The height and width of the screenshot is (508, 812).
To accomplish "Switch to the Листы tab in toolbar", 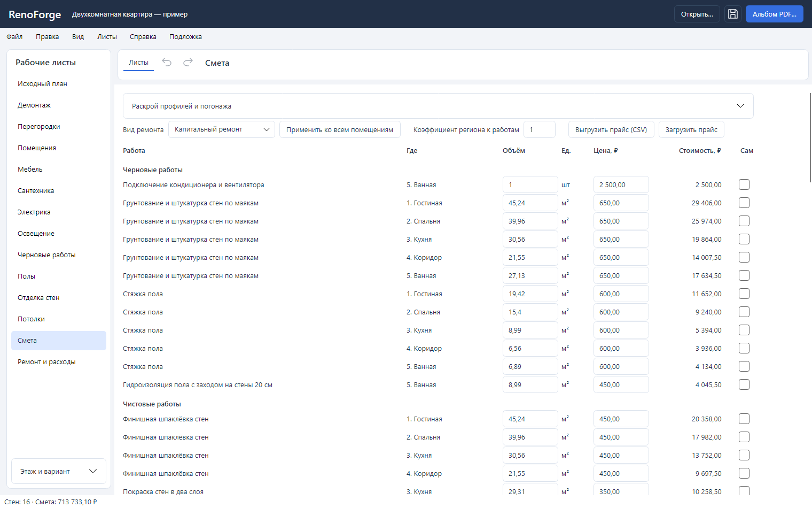I will [138, 63].
